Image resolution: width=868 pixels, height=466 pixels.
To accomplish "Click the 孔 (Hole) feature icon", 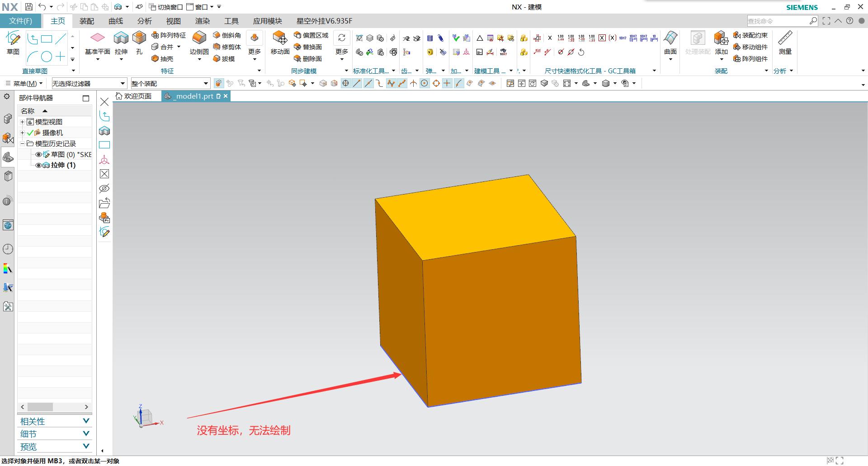I will click(139, 40).
